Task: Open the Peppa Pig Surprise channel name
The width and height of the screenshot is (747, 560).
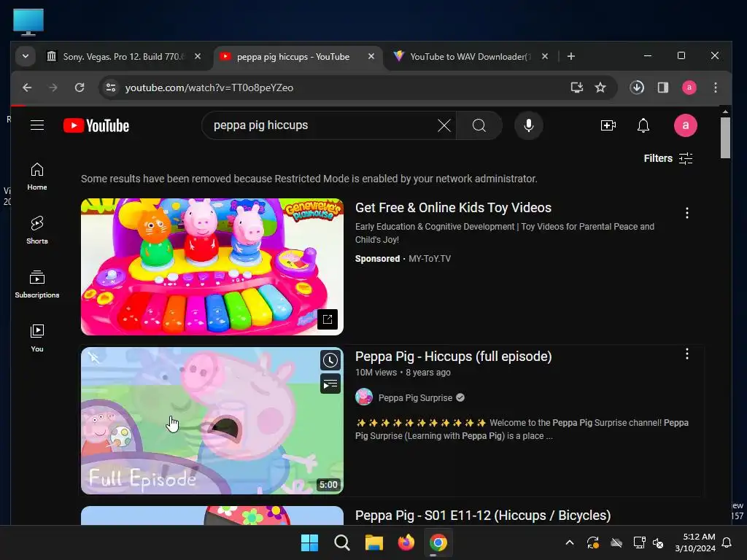Action: pyautogui.click(x=415, y=398)
